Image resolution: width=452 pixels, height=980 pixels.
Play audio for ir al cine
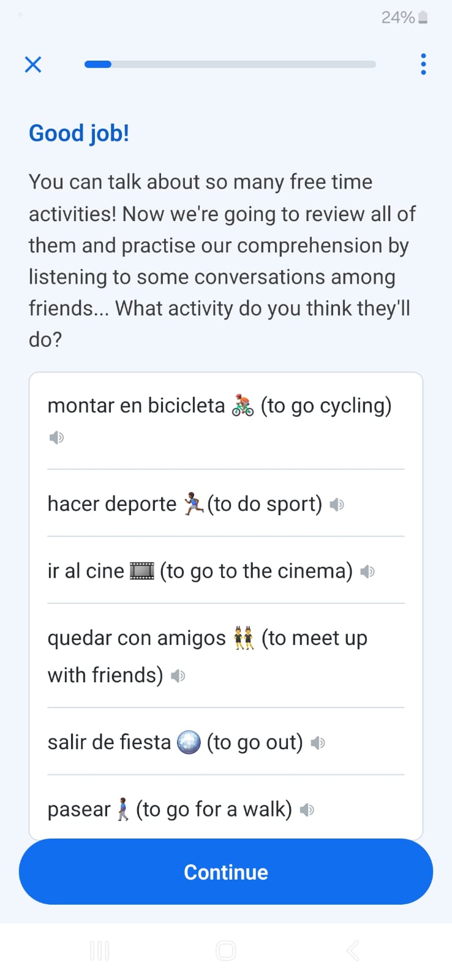pyautogui.click(x=367, y=571)
